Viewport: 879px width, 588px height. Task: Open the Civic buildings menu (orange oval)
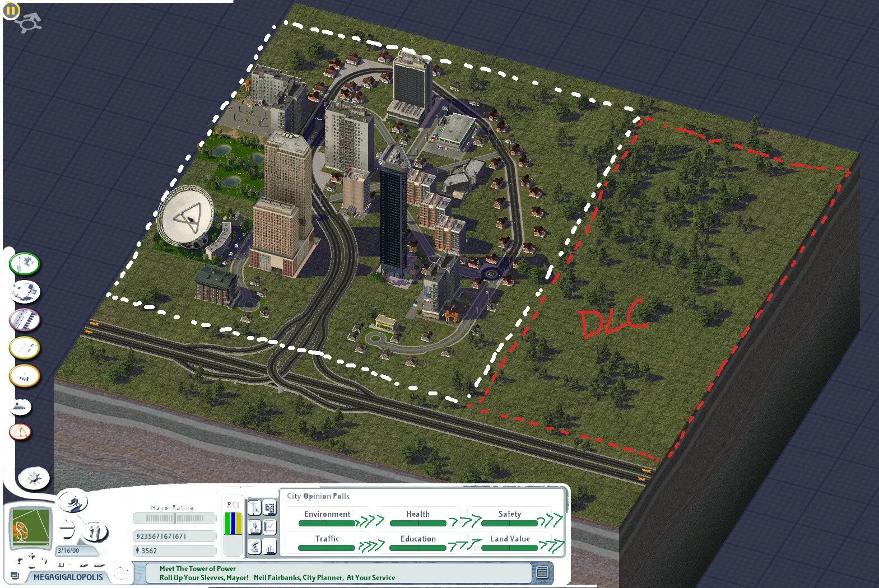click(x=25, y=376)
